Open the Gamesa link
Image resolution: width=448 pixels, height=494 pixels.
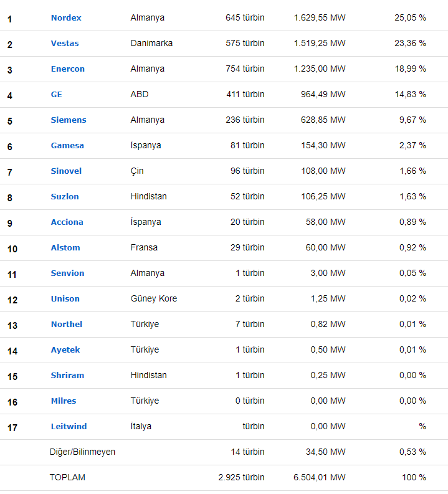67,146
